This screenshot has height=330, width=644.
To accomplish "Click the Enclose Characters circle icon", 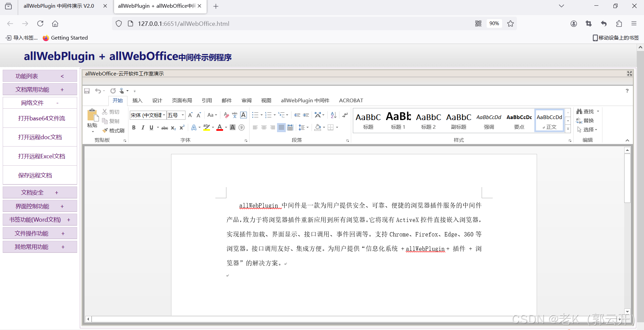I will (x=241, y=127).
